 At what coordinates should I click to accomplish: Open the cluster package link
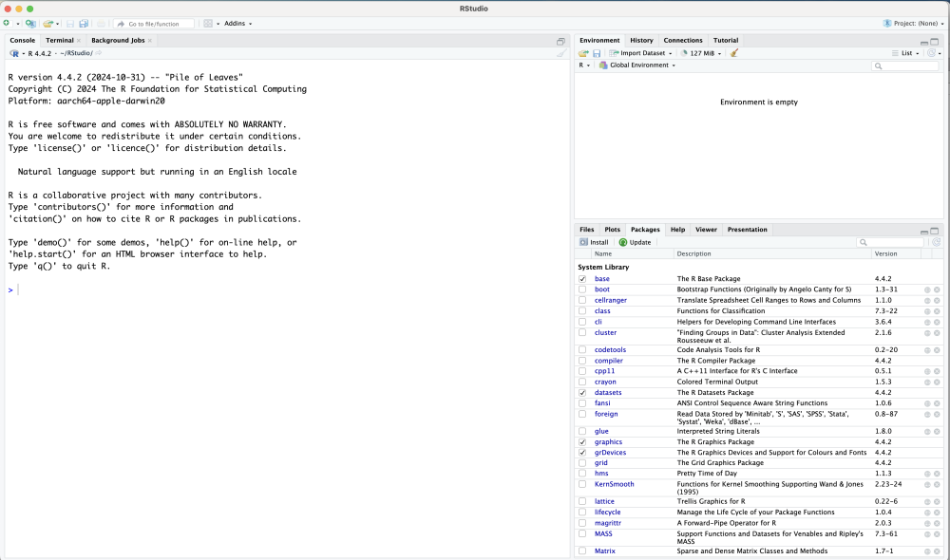[605, 333]
